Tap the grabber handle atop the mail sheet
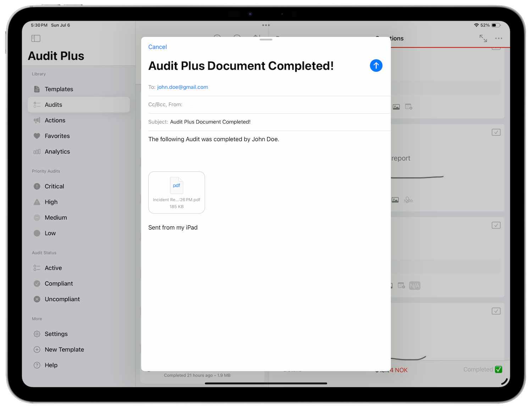This screenshot has height=408, width=532. (x=266, y=39)
